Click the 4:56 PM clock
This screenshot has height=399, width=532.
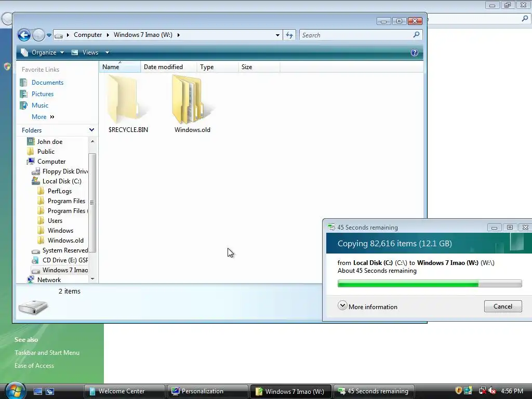click(512, 391)
